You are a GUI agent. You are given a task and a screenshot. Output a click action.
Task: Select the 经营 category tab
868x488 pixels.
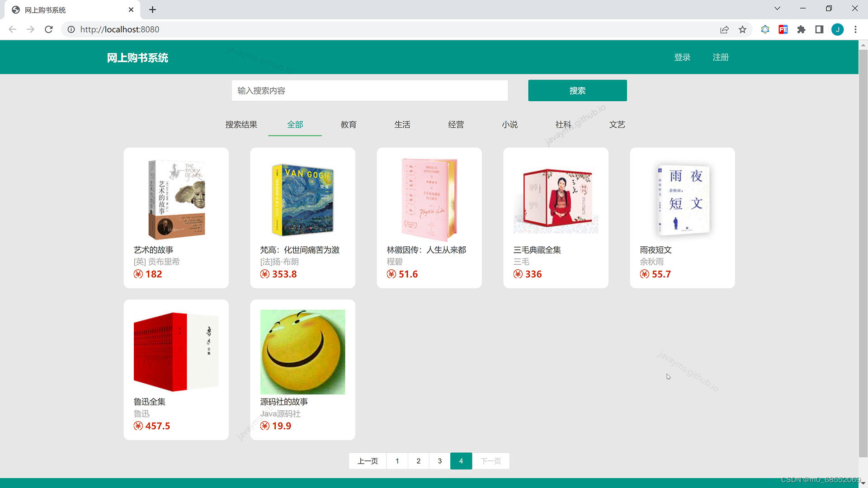tap(456, 124)
